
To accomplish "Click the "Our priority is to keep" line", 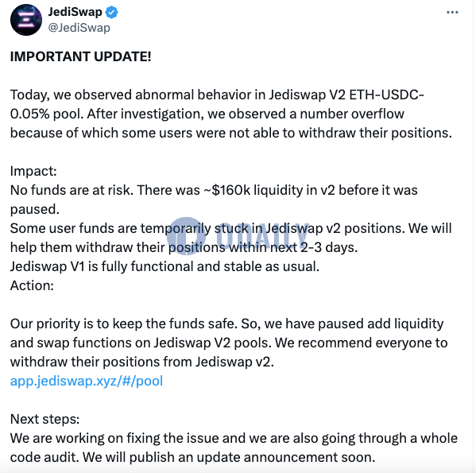I will (226, 324).
